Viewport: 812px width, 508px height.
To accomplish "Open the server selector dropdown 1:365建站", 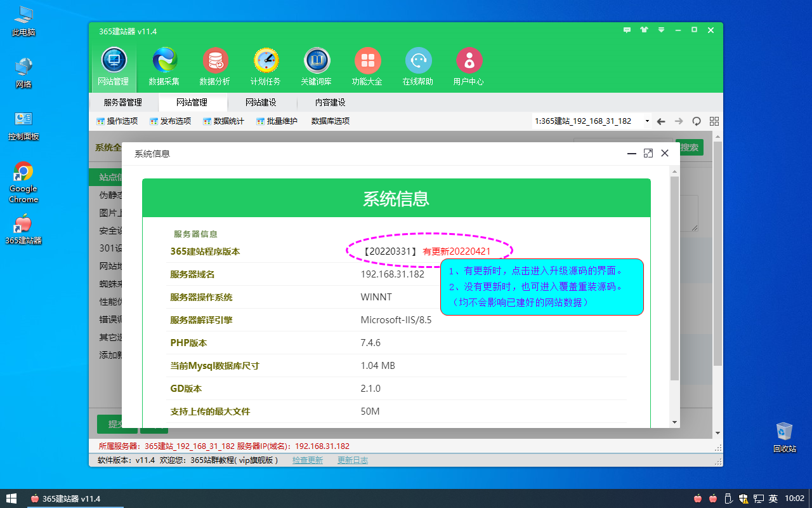I will click(x=592, y=121).
